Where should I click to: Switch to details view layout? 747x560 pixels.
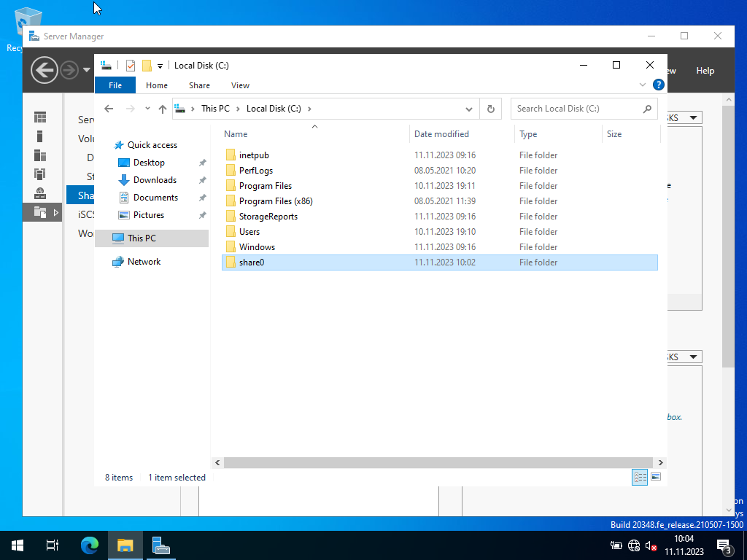(x=640, y=477)
